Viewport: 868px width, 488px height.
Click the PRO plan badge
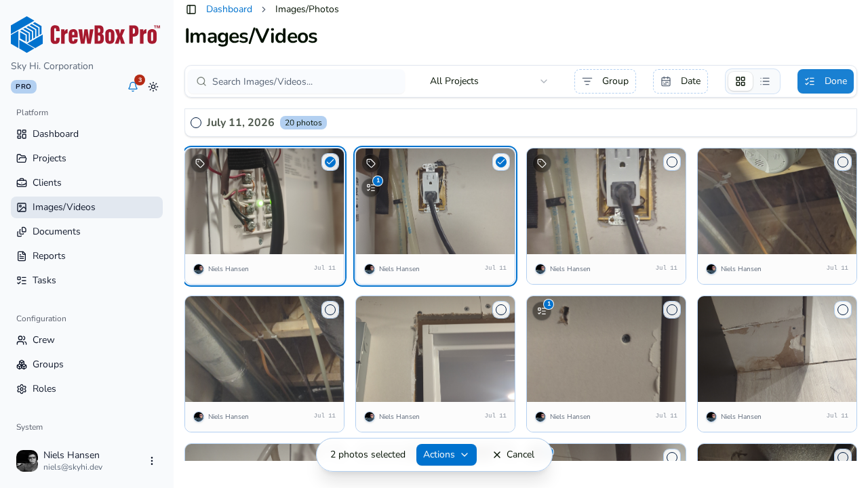point(24,87)
